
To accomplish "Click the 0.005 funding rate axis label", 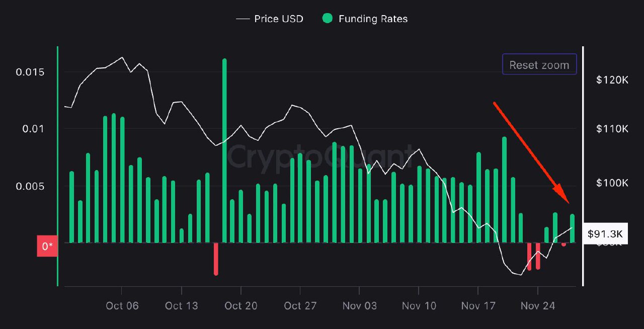I will [30, 186].
